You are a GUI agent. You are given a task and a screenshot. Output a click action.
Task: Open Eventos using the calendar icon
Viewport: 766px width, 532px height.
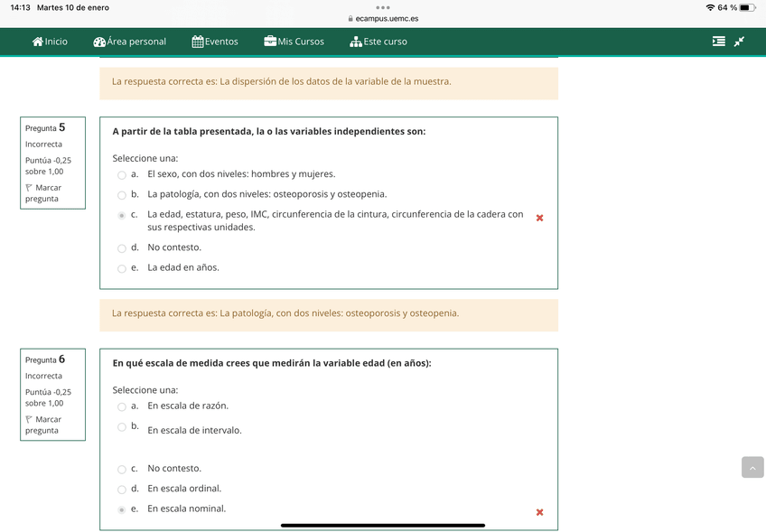(x=196, y=42)
